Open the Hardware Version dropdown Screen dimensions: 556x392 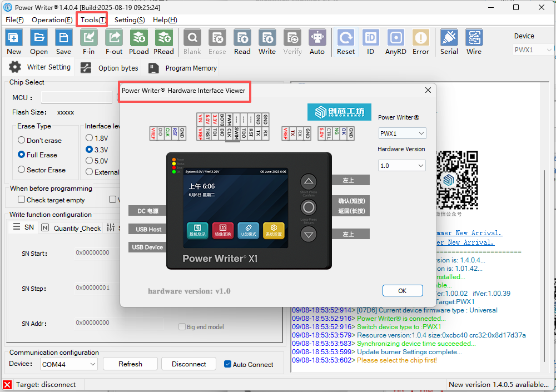coord(402,166)
